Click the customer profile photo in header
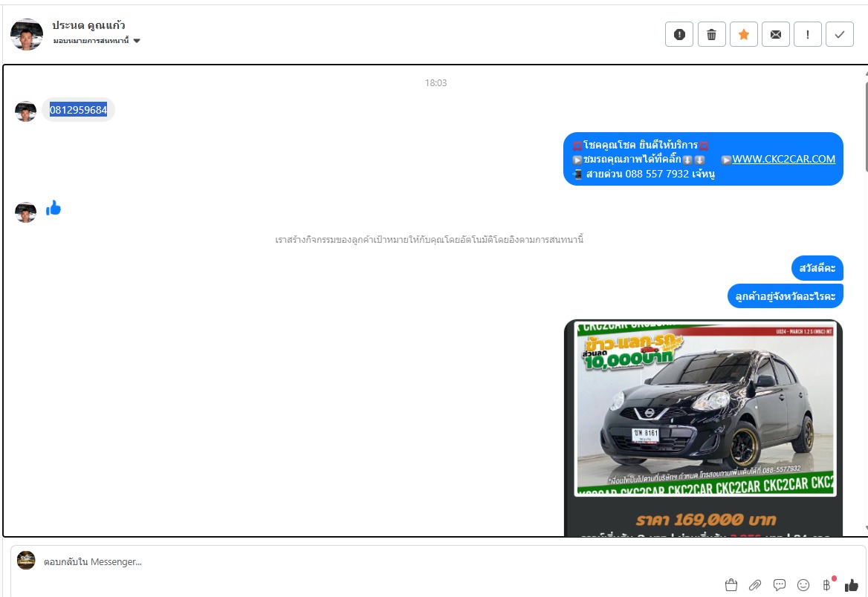 (x=27, y=34)
